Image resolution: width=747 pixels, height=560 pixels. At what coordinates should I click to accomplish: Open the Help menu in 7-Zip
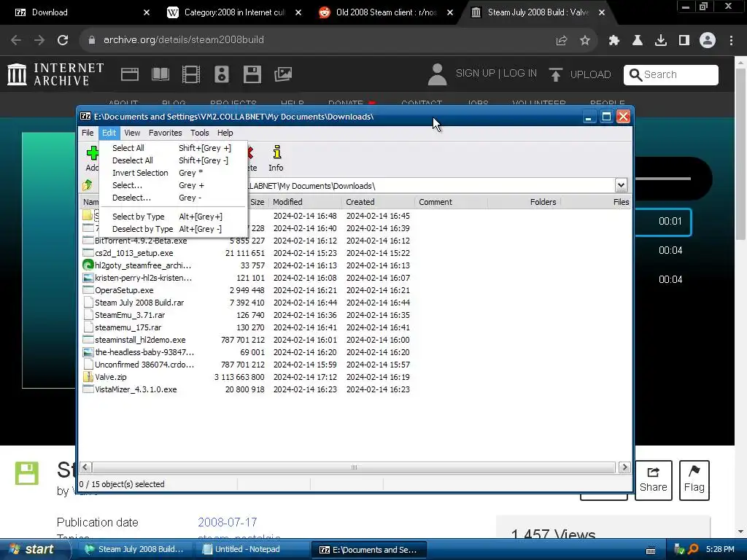coord(225,133)
